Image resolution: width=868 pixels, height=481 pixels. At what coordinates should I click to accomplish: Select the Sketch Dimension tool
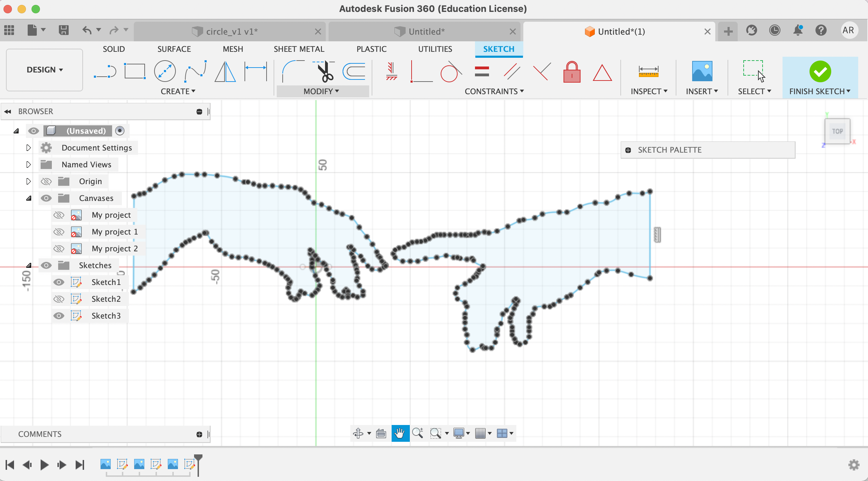(256, 71)
